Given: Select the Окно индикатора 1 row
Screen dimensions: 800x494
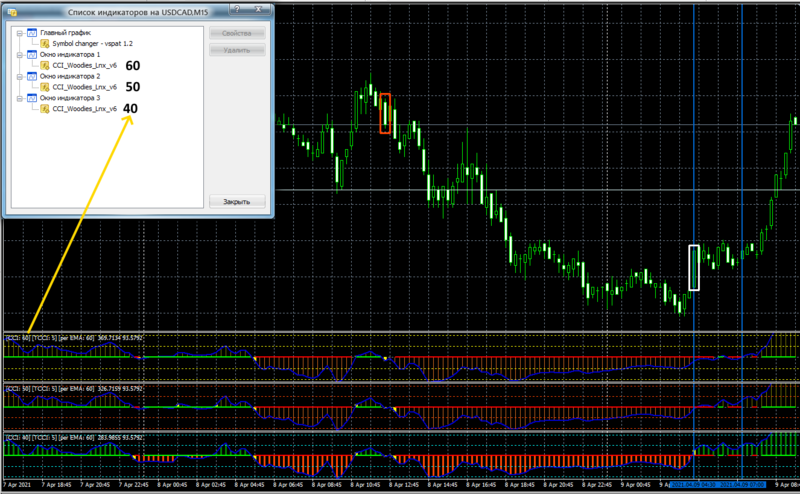Looking at the screenshot, I should point(70,54).
